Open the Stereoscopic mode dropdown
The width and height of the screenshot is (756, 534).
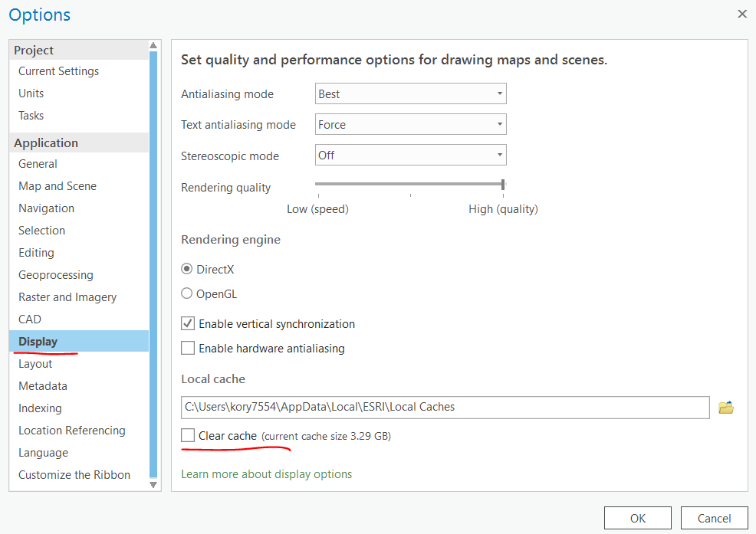411,156
